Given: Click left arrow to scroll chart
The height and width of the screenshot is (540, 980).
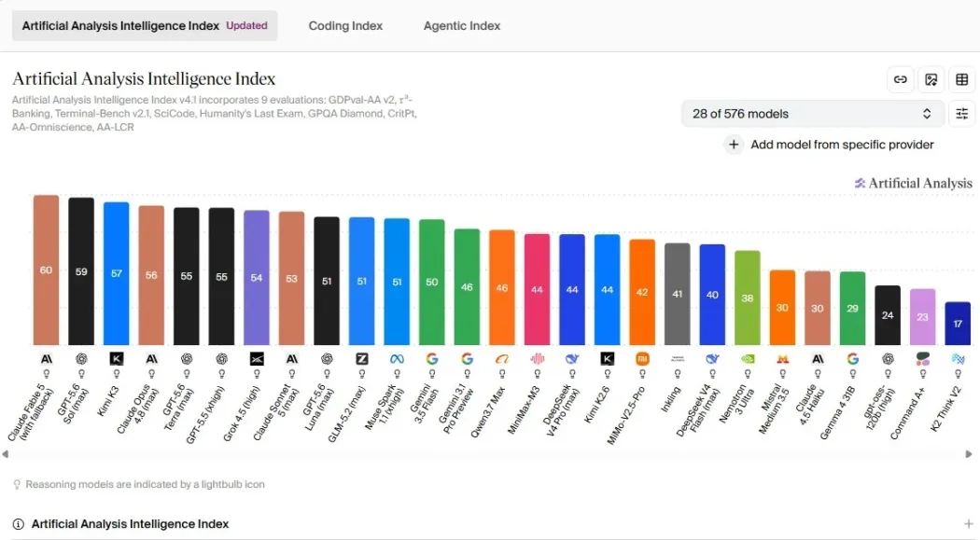Looking at the screenshot, I should click(x=5, y=454).
